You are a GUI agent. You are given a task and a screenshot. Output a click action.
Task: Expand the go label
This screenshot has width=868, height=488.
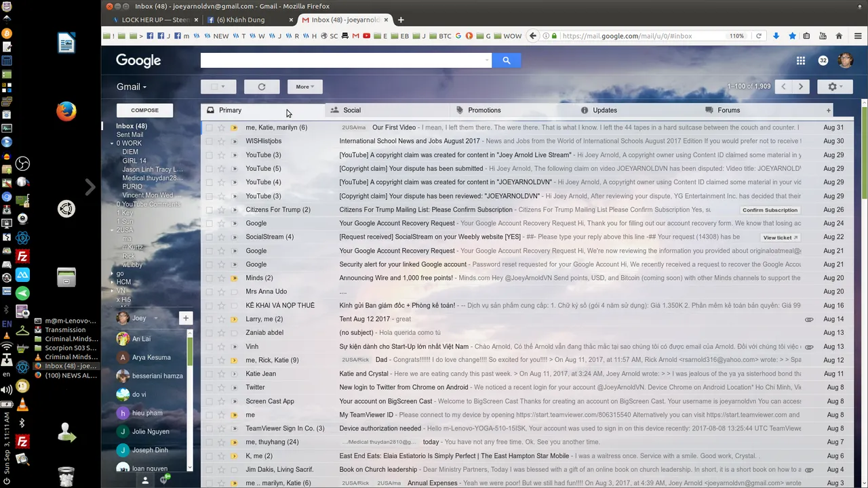tap(112, 274)
